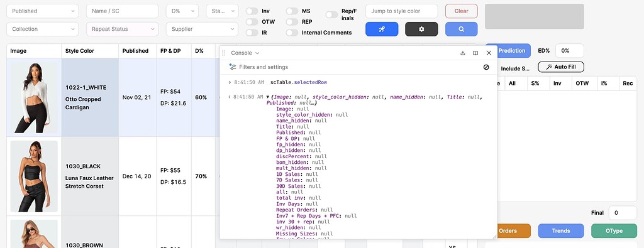Open the Published dropdown
The height and width of the screenshot is (248, 644).
42,11
